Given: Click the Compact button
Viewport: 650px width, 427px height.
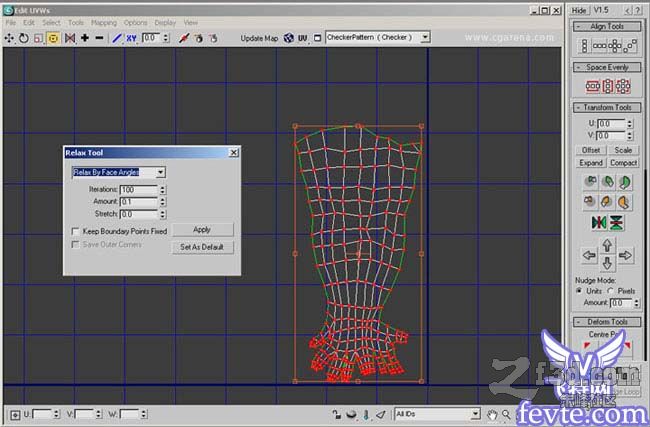Looking at the screenshot, I should tap(623, 163).
